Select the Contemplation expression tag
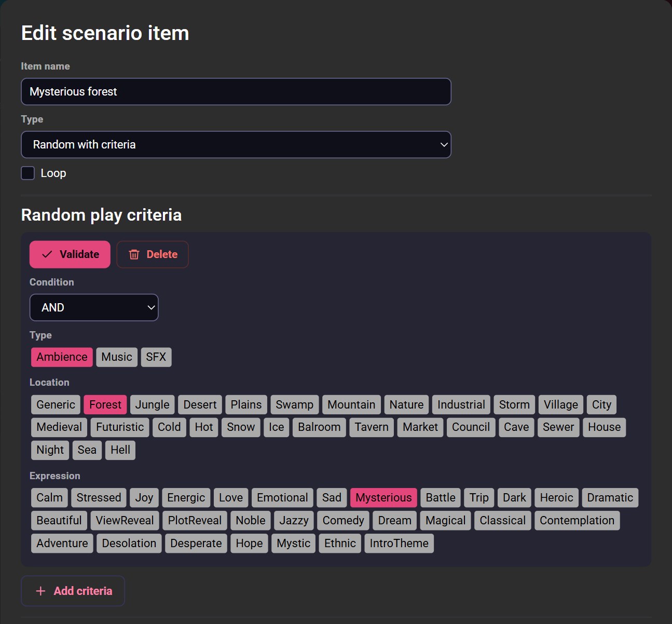 click(577, 521)
